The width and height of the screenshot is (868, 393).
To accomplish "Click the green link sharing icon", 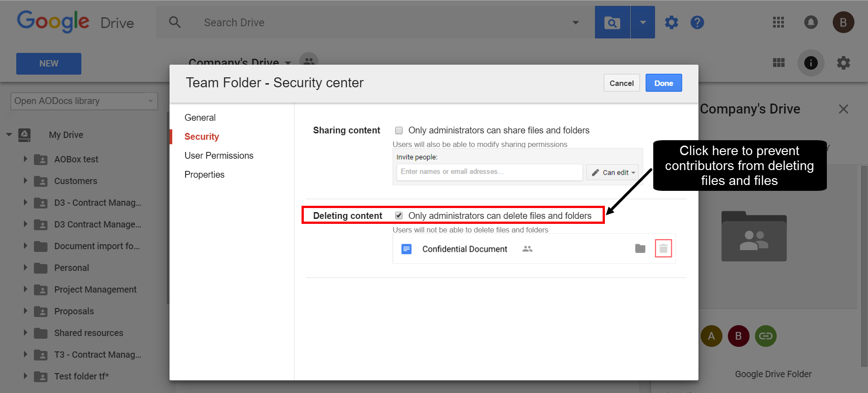I will pyautogui.click(x=766, y=336).
